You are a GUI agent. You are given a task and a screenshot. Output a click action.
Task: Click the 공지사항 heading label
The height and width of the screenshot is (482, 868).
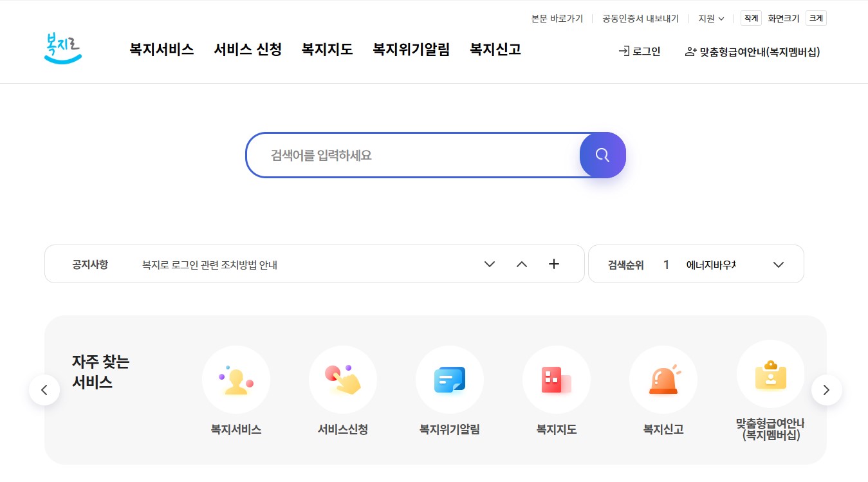pyautogui.click(x=90, y=264)
